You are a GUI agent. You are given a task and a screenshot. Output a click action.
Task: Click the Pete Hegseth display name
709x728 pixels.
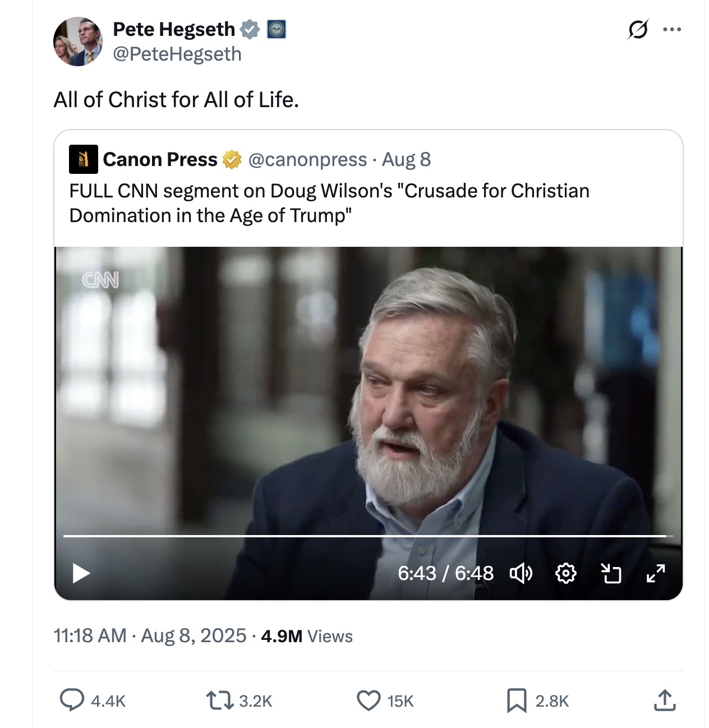tap(174, 29)
